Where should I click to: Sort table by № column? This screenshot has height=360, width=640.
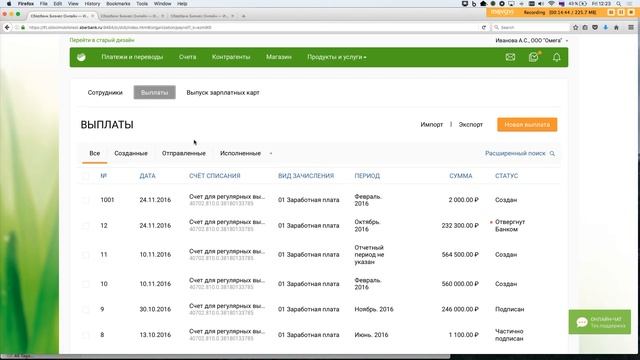(x=104, y=176)
